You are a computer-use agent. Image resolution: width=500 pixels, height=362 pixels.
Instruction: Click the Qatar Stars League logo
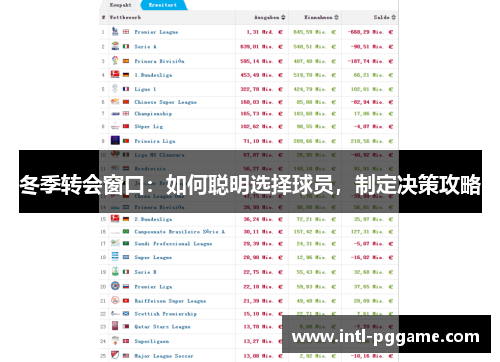pyautogui.click(x=115, y=326)
